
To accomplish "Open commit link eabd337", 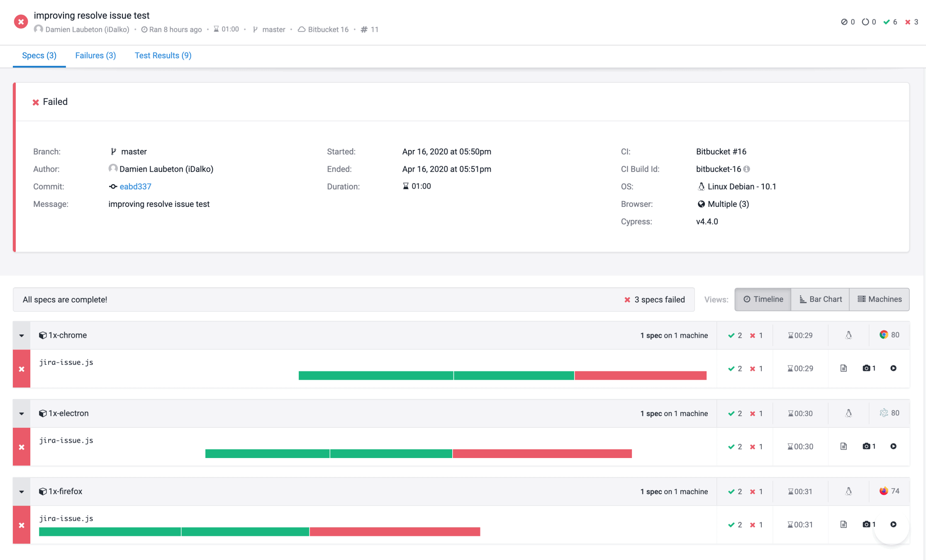I will coord(135,187).
